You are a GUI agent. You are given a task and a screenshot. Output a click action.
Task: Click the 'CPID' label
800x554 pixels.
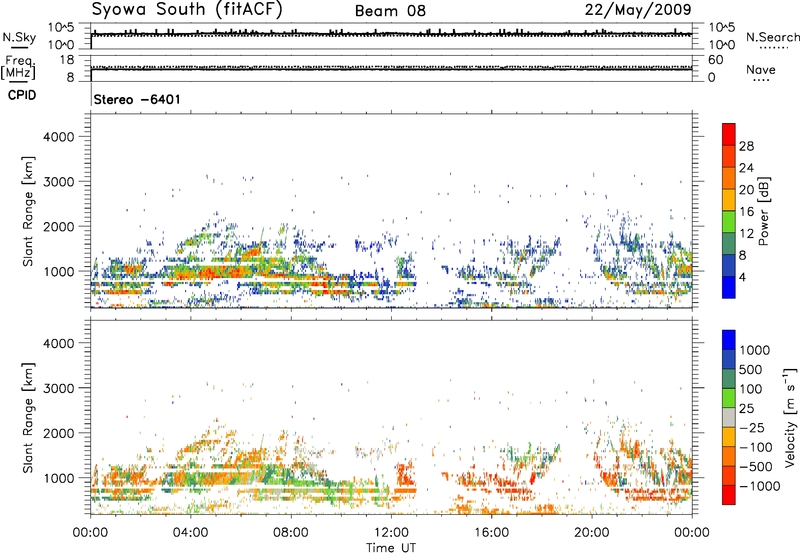[x=22, y=95]
